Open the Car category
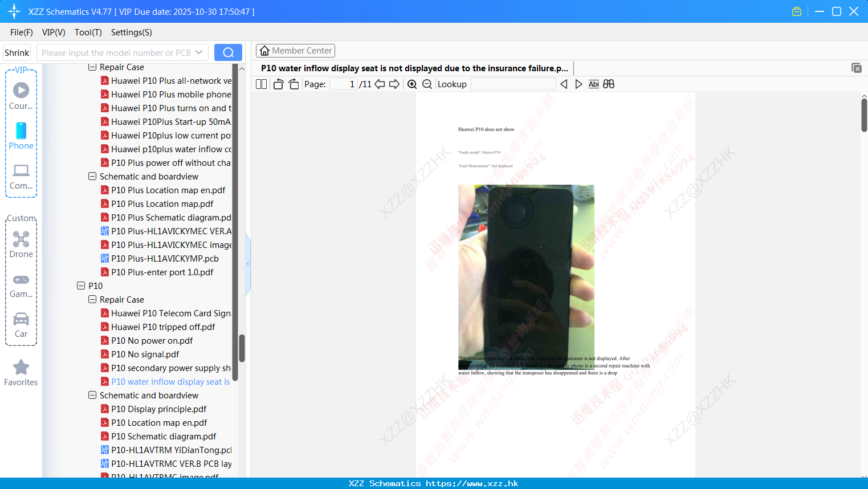This screenshot has height=489, width=868. (x=21, y=325)
